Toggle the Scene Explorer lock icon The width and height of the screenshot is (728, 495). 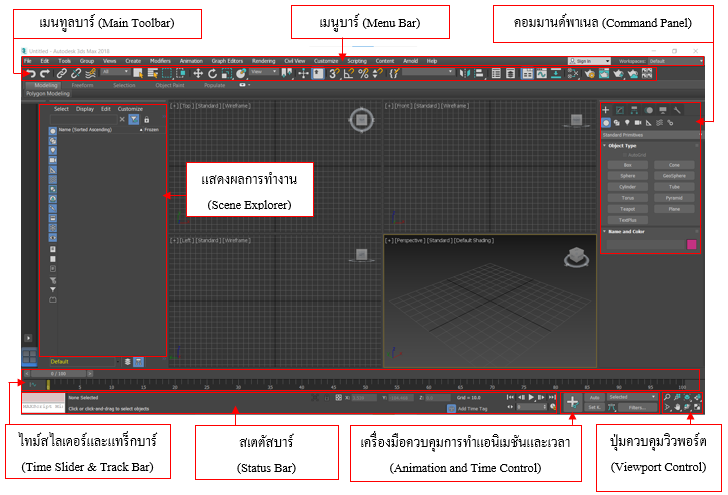tap(147, 119)
